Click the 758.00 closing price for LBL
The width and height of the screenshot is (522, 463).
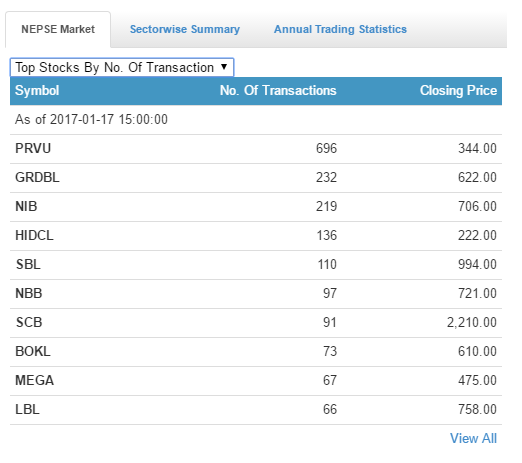click(477, 410)
